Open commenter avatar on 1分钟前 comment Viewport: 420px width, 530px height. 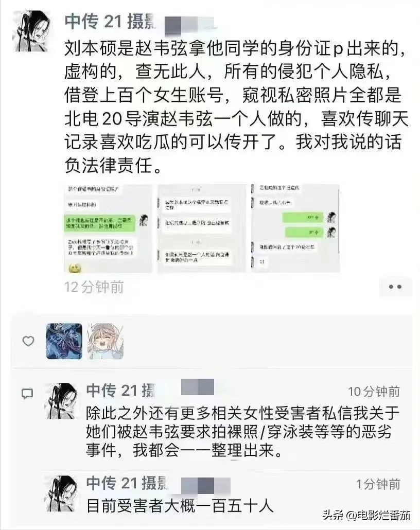point(61,493)
